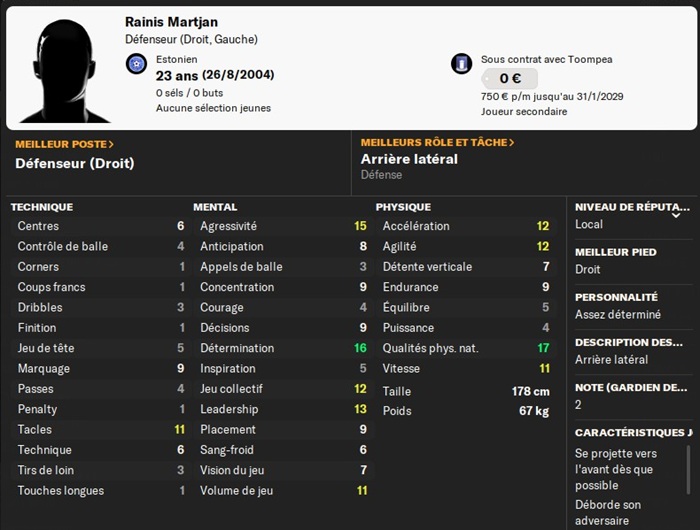The height and width of the screenshot is (530, 700).
Task: Click the Qualités phys. nat. attribute row
Action: pyautogui.click(x=465, y=348)
